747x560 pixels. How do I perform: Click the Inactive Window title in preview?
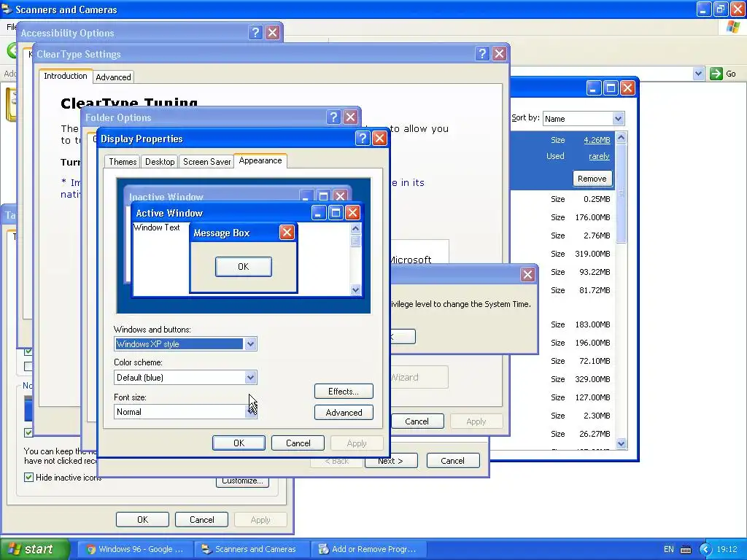[166, 197]
